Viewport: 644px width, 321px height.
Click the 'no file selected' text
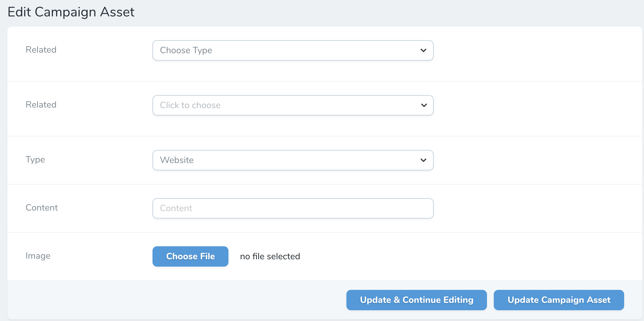click(270, 256)
